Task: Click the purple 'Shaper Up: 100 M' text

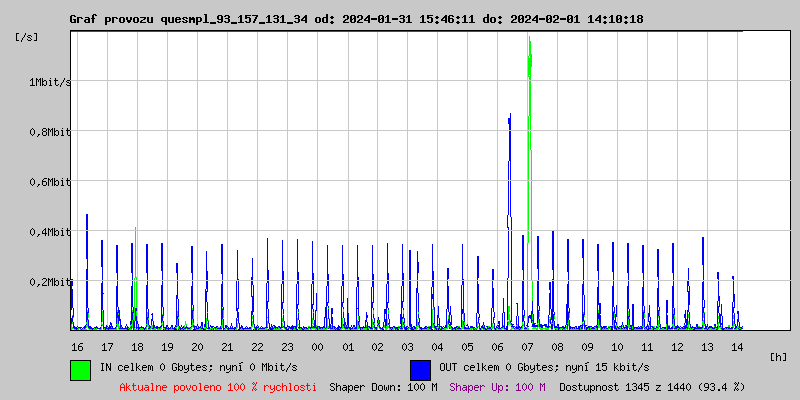Action: coord(497,387)
